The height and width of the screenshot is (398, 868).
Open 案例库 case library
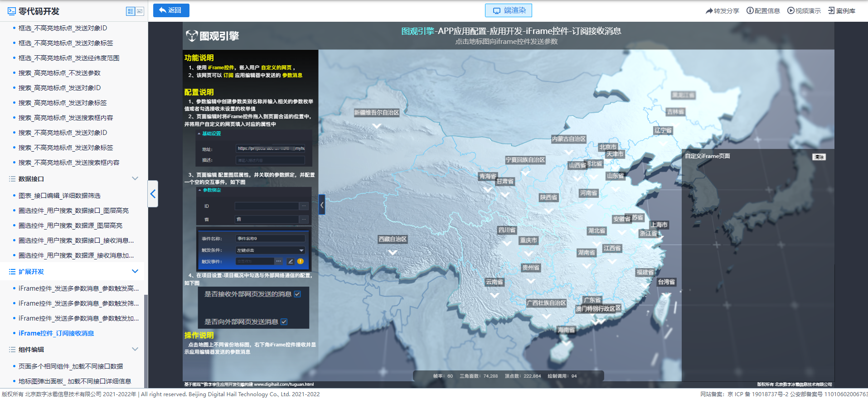[842, 11]
